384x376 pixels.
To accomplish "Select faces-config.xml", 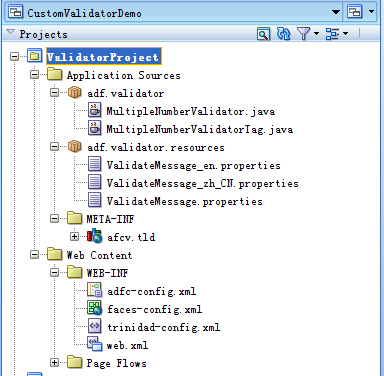I will [155, 310].
